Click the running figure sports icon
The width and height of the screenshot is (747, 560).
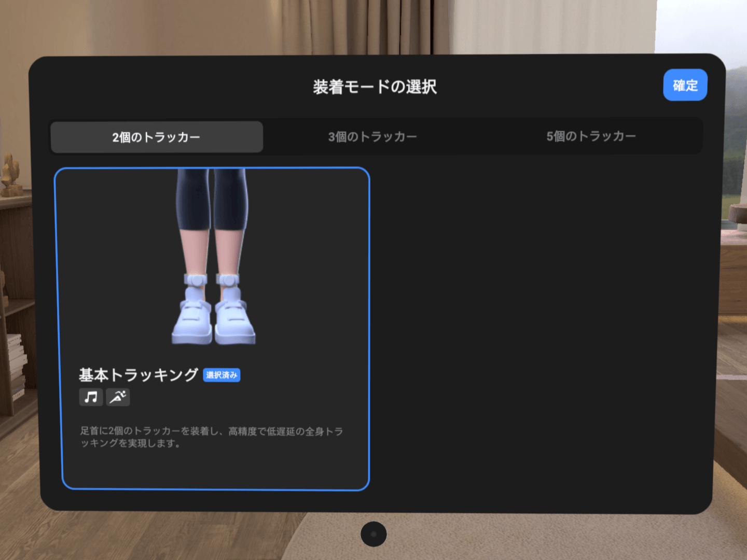[x=118, y=397]
